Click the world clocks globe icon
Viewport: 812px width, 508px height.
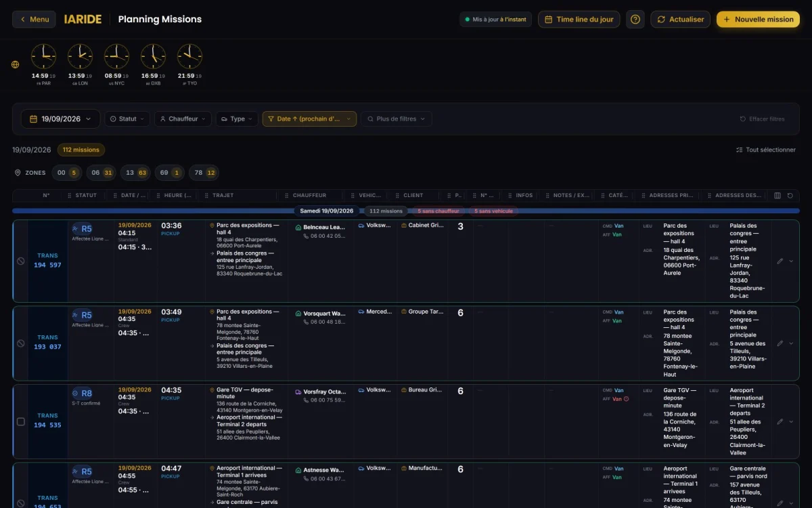pos(16,64)
